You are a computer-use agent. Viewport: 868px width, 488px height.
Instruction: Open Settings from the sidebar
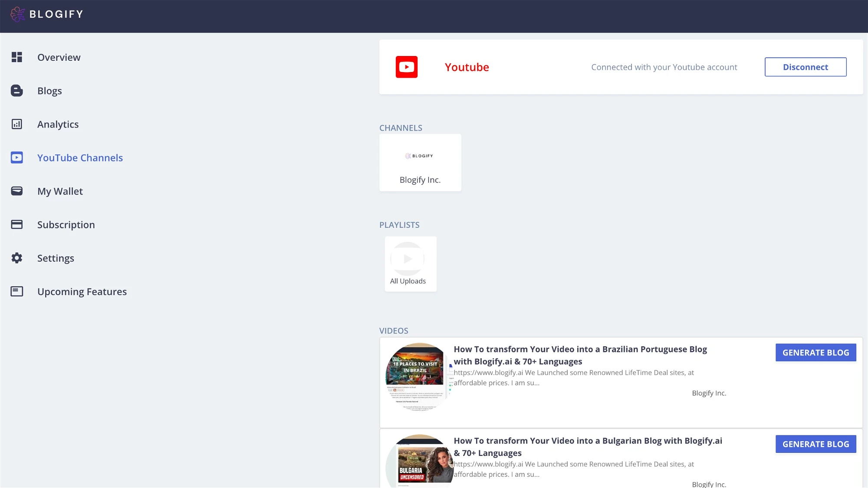tap(56, 258)
